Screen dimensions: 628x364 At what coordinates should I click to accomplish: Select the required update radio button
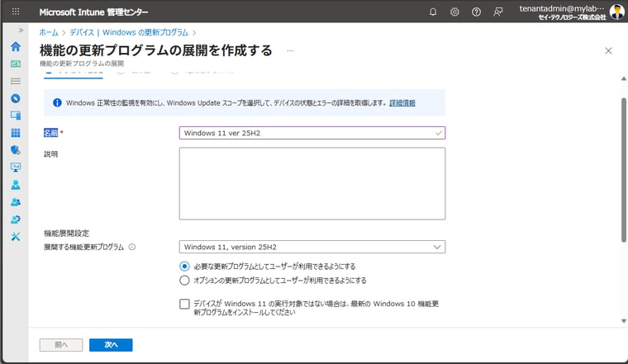tap(184, 266)
